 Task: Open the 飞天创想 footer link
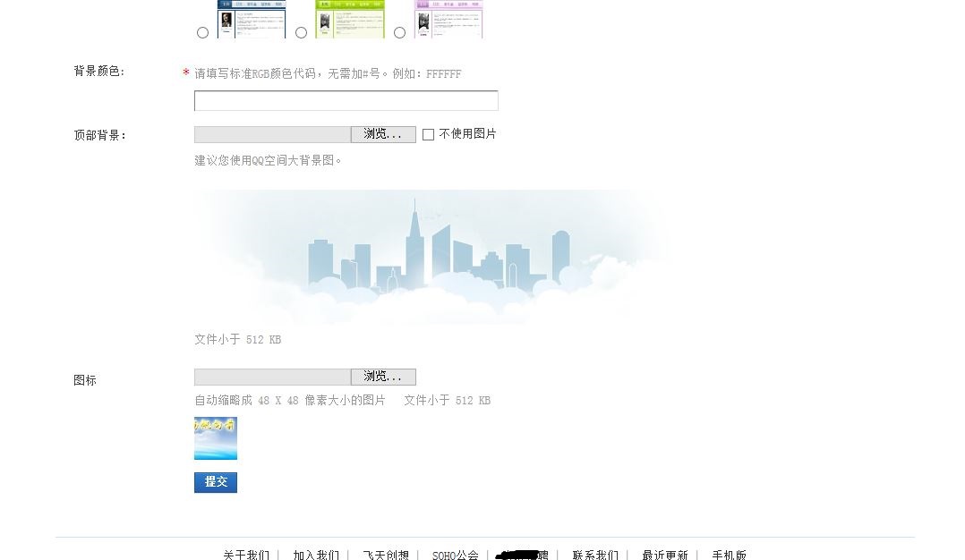pos(386,555)
